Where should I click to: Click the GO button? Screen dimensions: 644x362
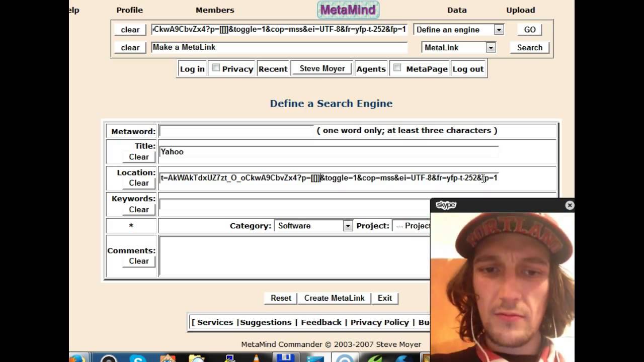tap(530, 30)
